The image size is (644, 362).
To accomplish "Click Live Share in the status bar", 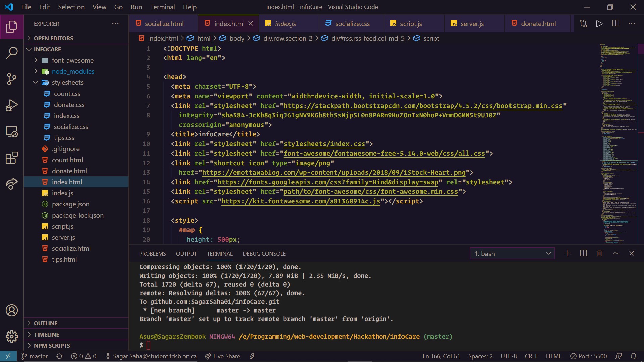I will 222,356.
